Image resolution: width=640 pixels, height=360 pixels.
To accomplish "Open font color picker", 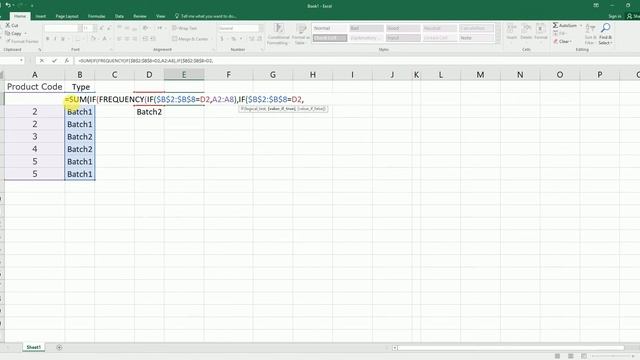I will coord(105,39).
